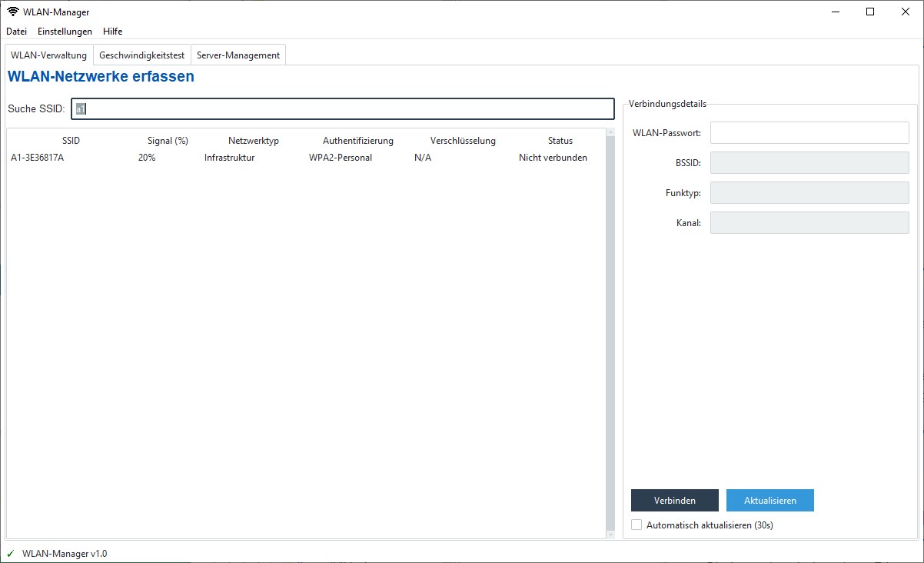Click the Aktualisieren button
The image size is (924, 563).
(769, 500)
